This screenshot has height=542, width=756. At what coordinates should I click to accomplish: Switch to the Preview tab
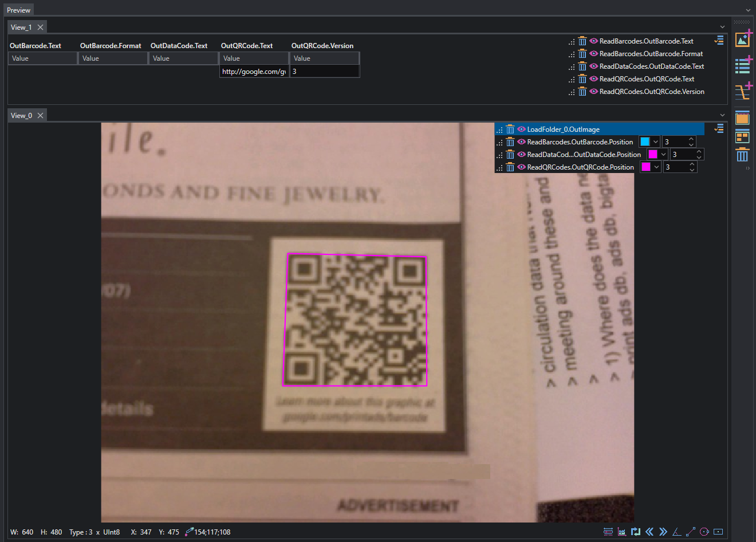click(18, 10)
